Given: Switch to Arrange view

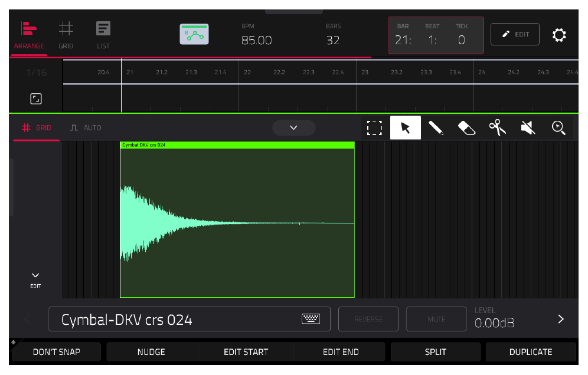Looking at the screenshot, I should click(29, 35).
